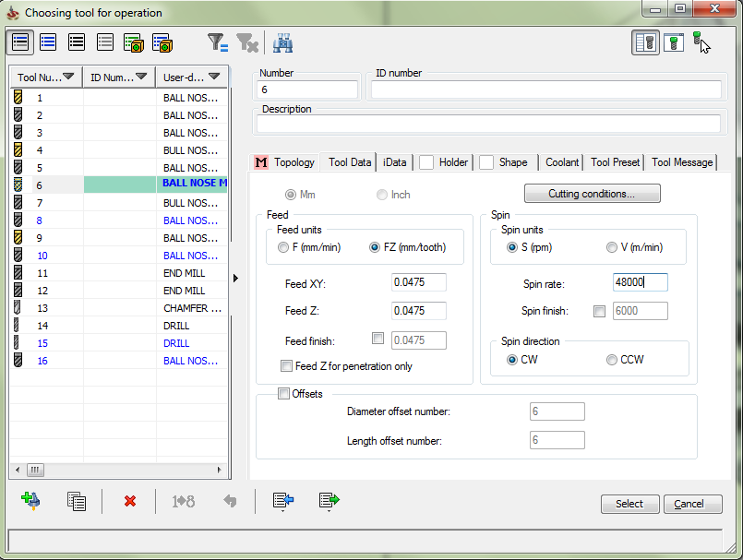Click the chamfer tool icon in row 13
The width and height of the screenshot is (743, 560).
tap(17, 307)
